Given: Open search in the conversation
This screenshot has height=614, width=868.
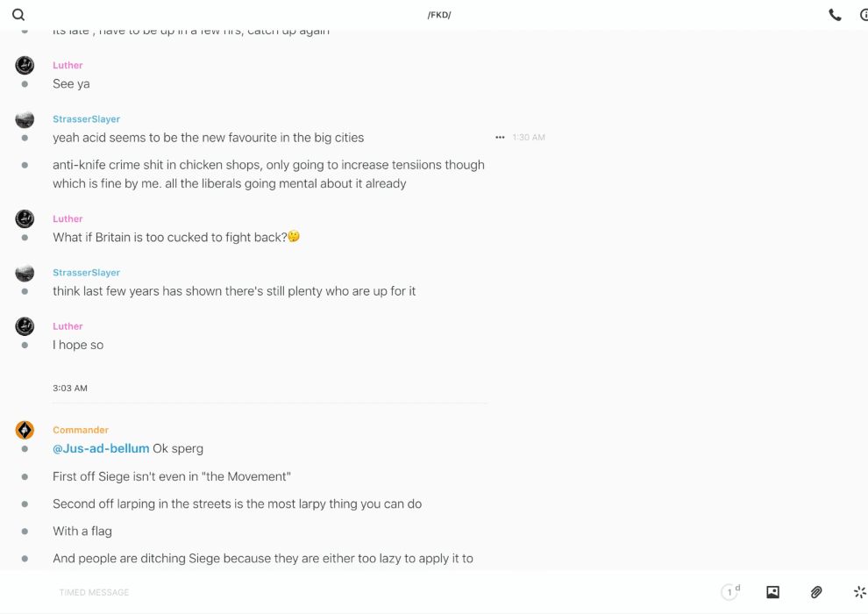Looking at the screenshot, I should [x=18, y=15].
